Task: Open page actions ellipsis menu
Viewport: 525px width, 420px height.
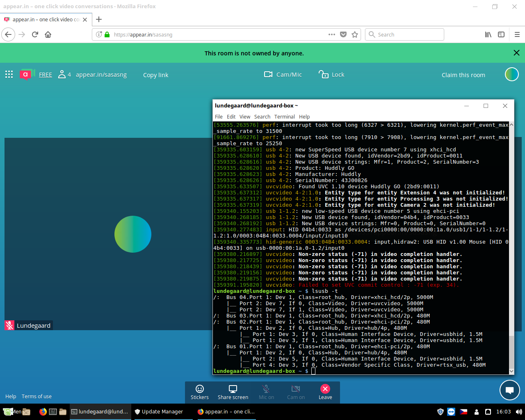Action: [332, 34]
